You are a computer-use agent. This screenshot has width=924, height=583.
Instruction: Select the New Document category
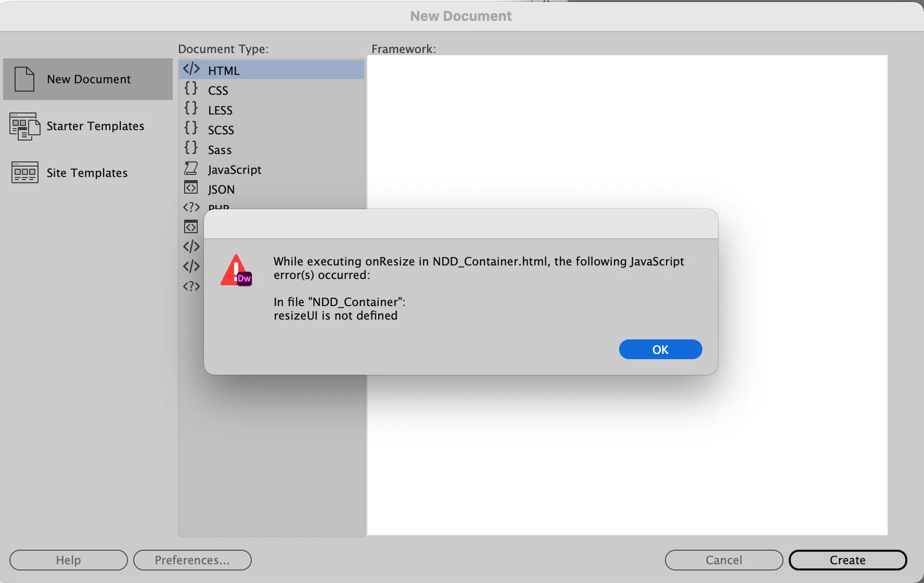coord(88,79)
